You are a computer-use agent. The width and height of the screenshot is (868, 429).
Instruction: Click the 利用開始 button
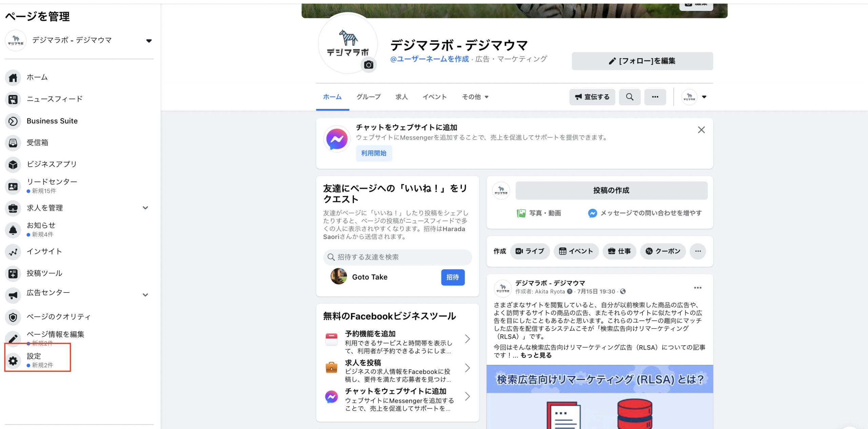(x=374, y=153)
